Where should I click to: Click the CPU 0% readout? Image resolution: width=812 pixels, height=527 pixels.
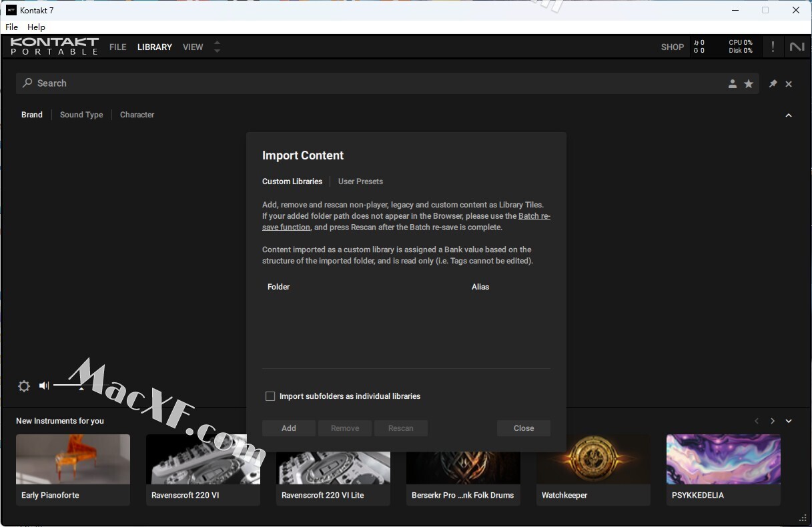pos(741,43)
